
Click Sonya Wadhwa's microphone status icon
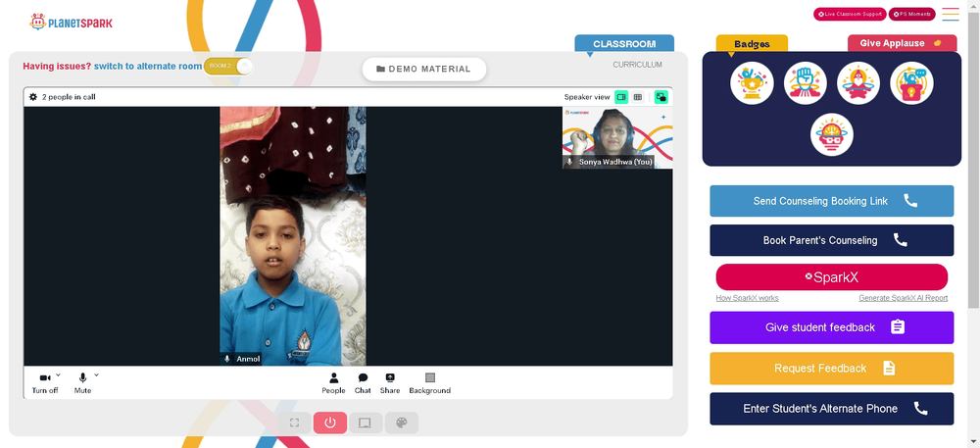point(569,162)
